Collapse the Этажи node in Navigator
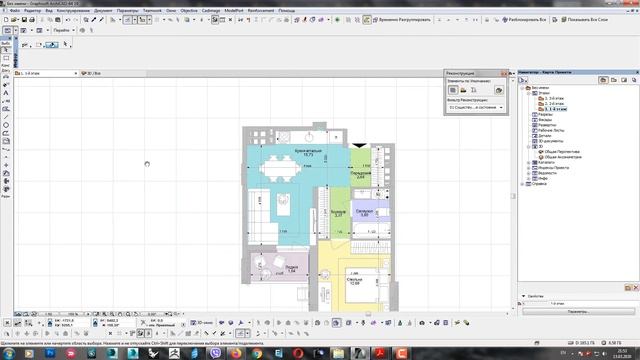 click(x=529, y=93)
